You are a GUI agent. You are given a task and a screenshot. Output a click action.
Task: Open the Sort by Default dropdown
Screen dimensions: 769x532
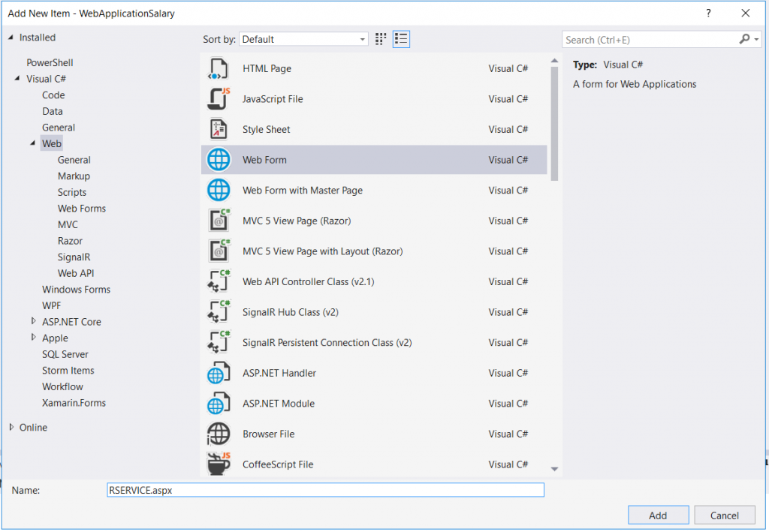point(303,39)
